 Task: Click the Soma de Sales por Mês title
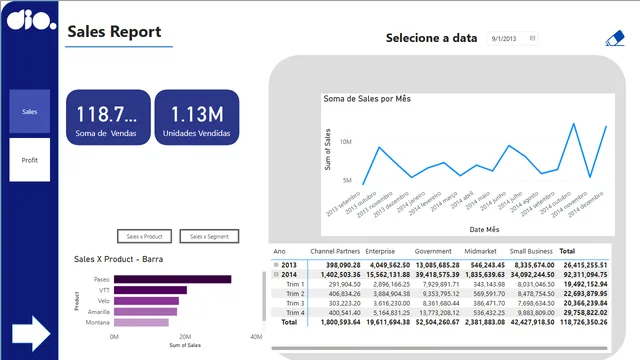[x=367, y=99]
